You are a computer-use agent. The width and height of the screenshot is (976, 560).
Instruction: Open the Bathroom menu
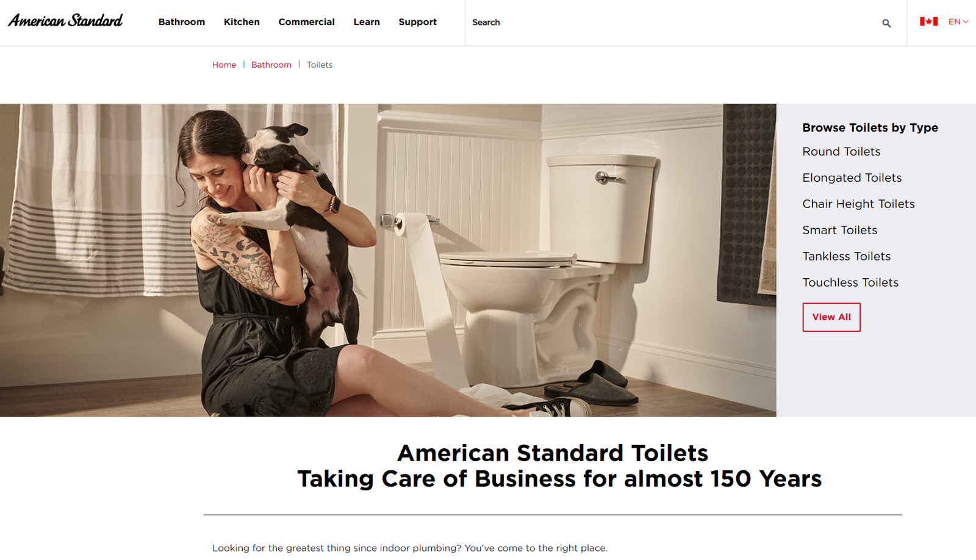pyautogui.click(x=182, y=22)
